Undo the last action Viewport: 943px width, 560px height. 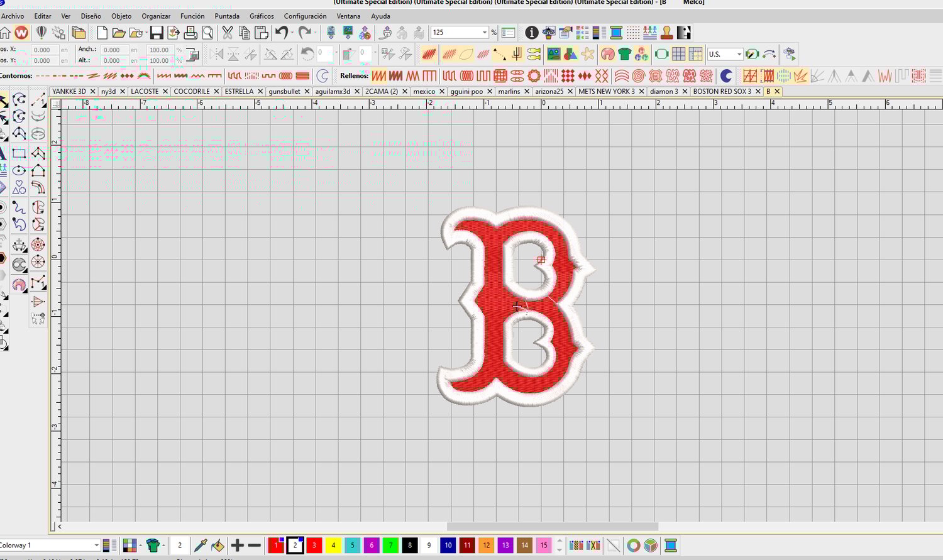tap(281, 33)
